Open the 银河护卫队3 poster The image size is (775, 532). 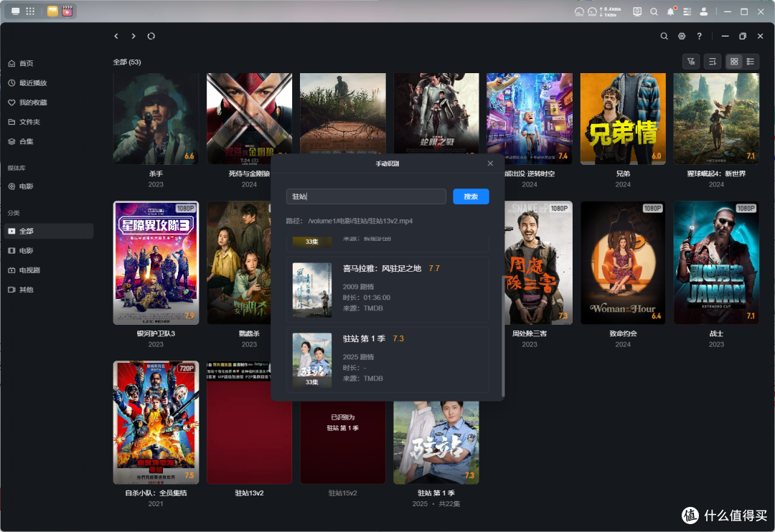pyautogui.click(x=156, y=263)
